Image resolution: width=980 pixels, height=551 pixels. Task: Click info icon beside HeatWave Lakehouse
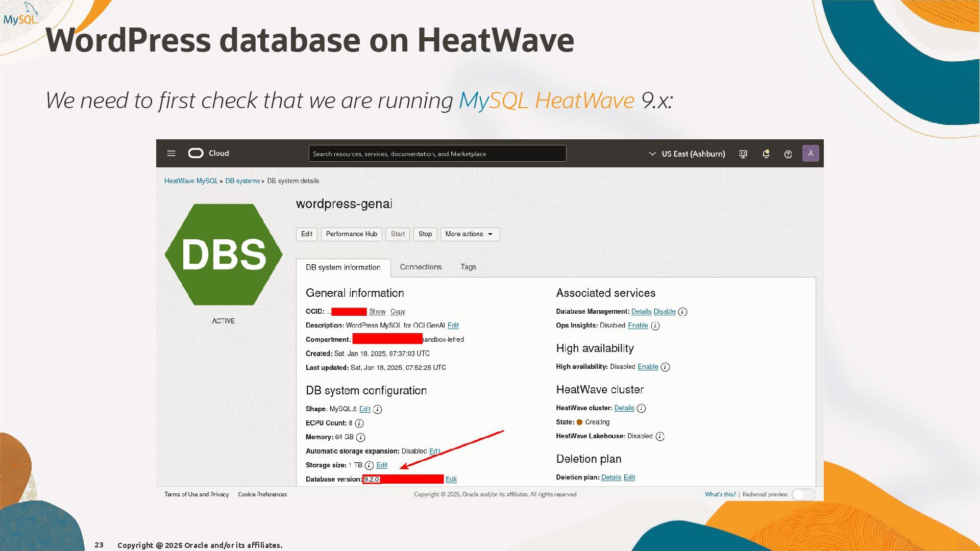click(660, 437)
